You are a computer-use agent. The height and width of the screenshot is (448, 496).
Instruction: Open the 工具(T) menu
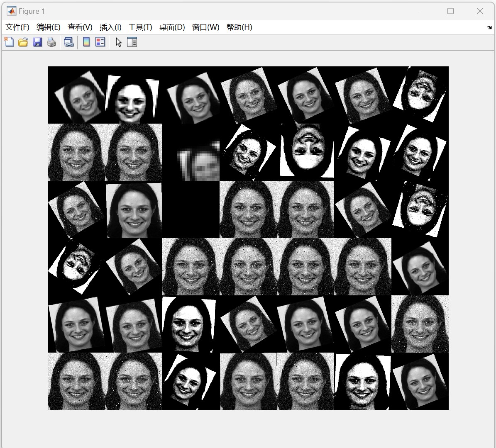(x=140, y=27)
